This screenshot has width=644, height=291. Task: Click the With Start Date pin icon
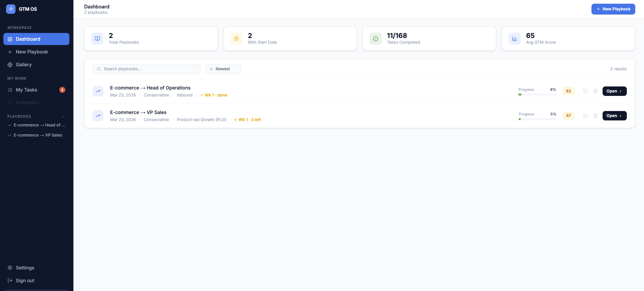click(x=236, y=39)
